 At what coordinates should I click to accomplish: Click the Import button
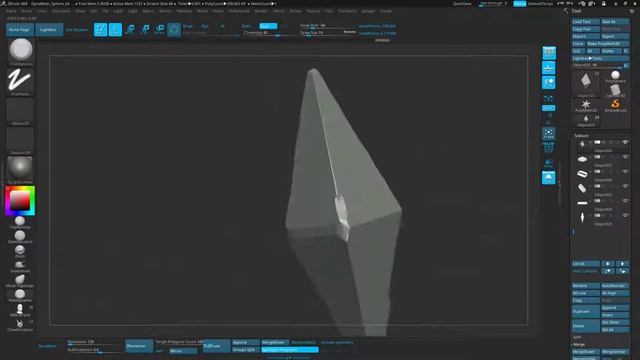pyautogui.click(x=586, y=36)
